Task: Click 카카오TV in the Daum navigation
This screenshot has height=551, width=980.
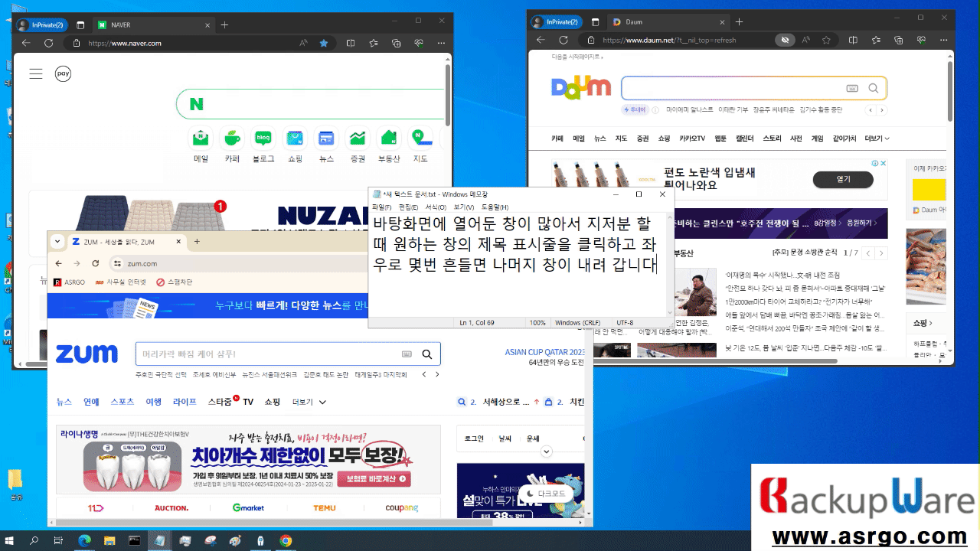Action: pos(692,139)
